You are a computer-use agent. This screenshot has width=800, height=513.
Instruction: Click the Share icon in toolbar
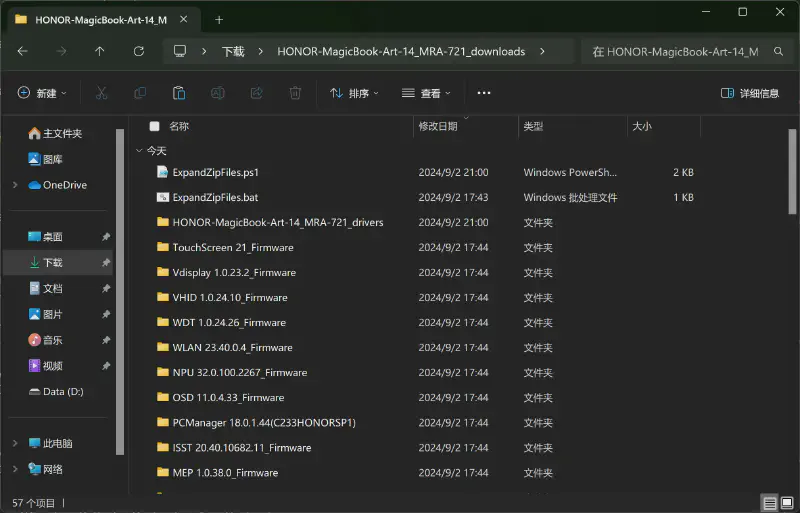coord(256,93)
